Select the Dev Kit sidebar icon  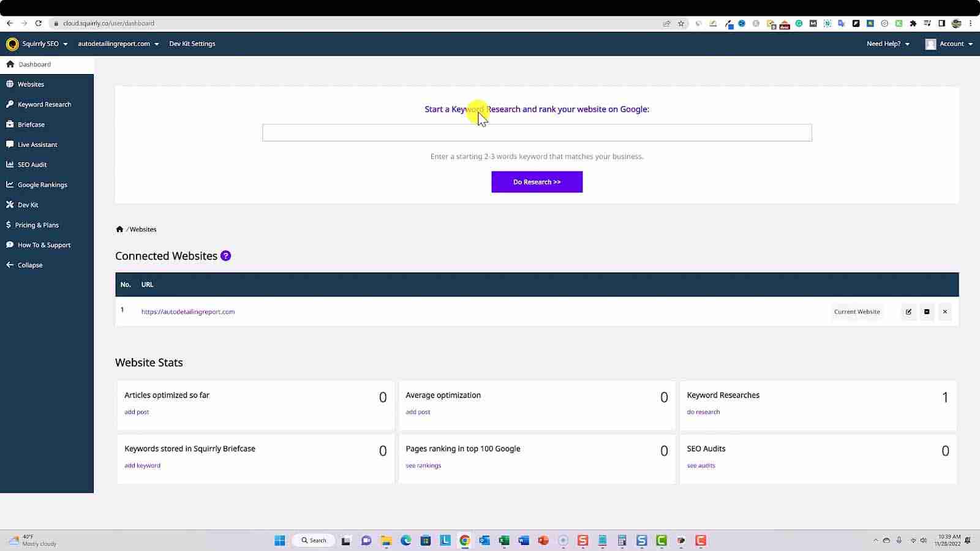tap(9, 204)
